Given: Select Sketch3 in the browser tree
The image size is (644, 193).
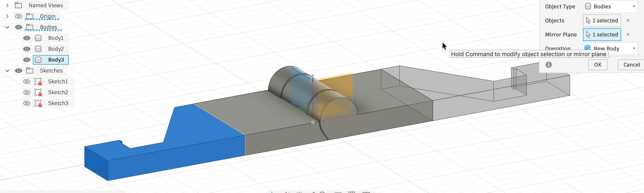Looking at the screenshot, I should tap(58, 103).
